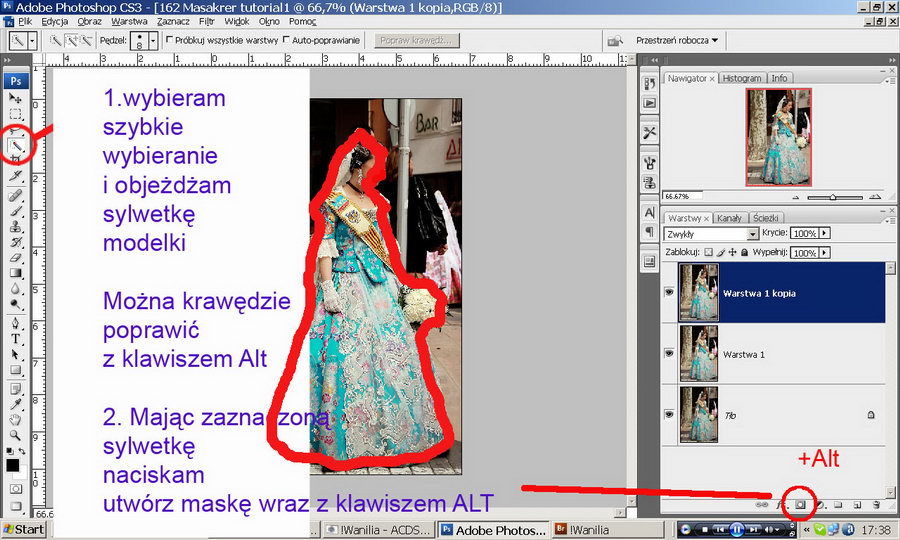
Task: Tick the Auto-poprawianie checkbox
Action: (x=287, y=40)
